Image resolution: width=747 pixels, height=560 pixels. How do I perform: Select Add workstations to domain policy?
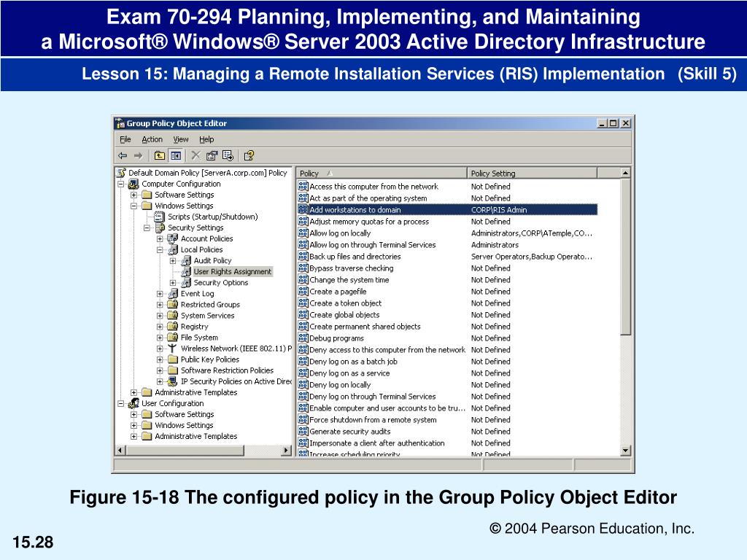coord(447,209)
